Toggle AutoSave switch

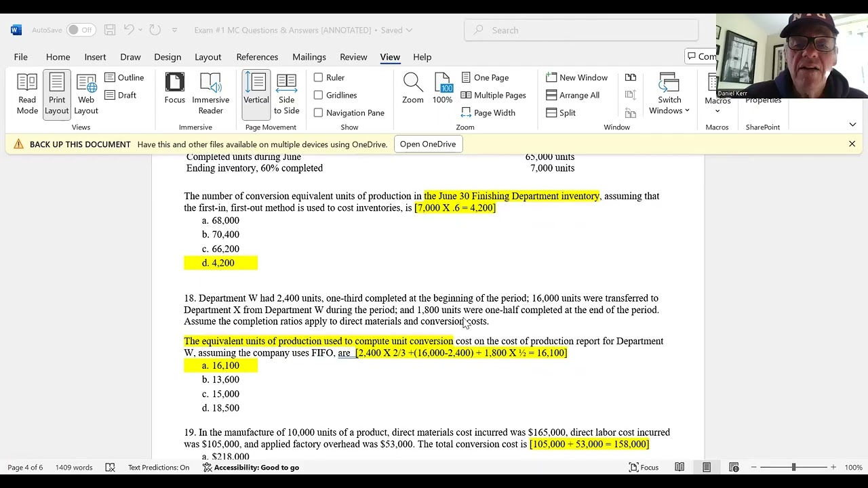[81, 30]
